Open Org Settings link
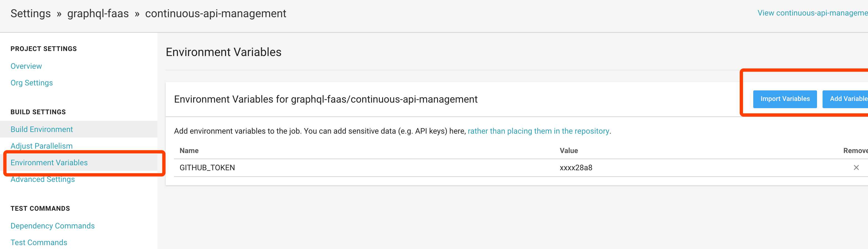The image size is (868, 249). 32,83
